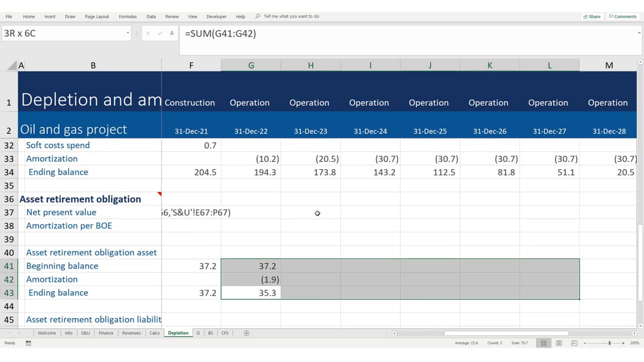
Task: Select cell with Ending balance 204.5
Action: (191, 172)
